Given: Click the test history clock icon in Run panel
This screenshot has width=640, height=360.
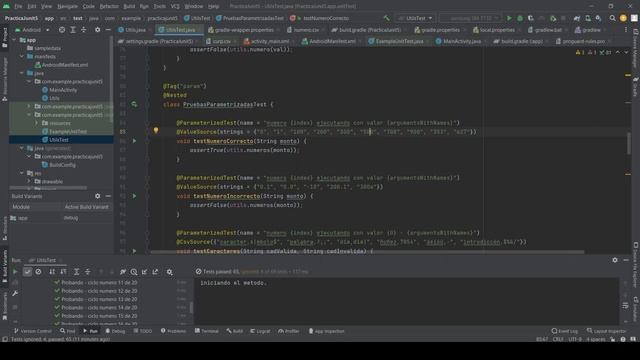Looking at the screenshot, I should coord(134,272).
